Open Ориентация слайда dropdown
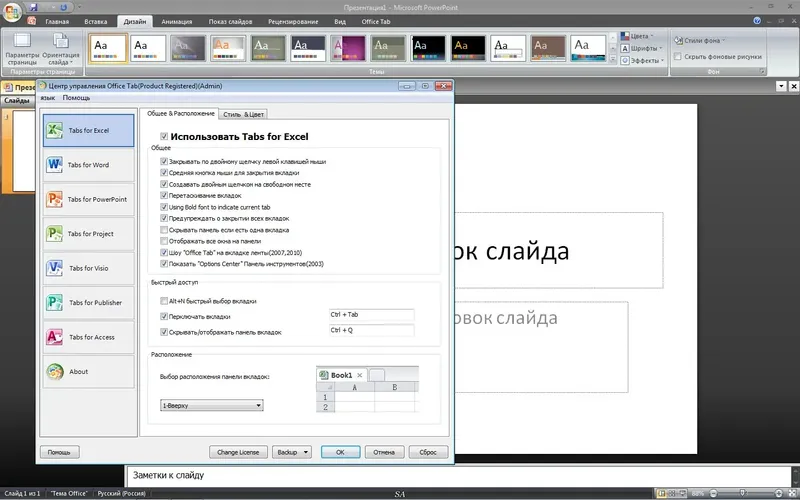 (61, 48)
